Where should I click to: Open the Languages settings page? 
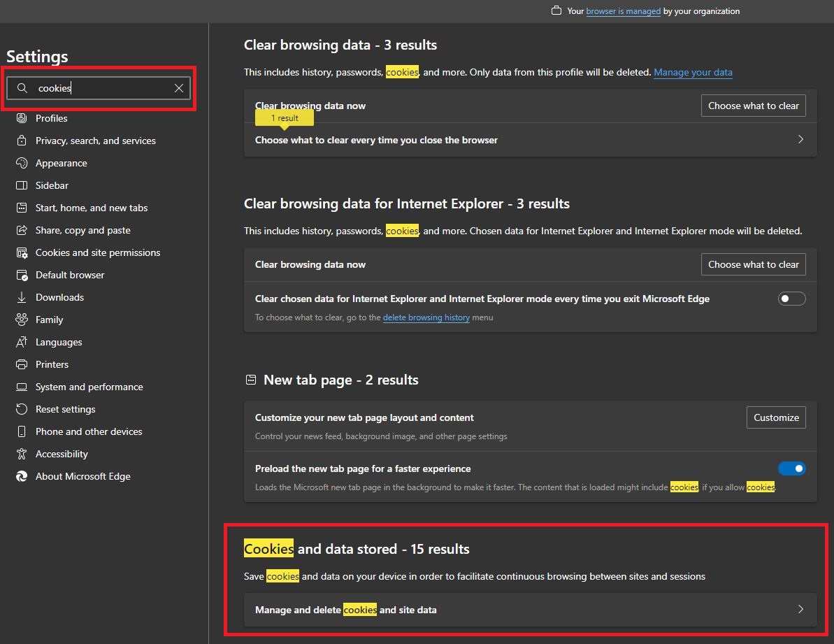(x=57, y=342)
